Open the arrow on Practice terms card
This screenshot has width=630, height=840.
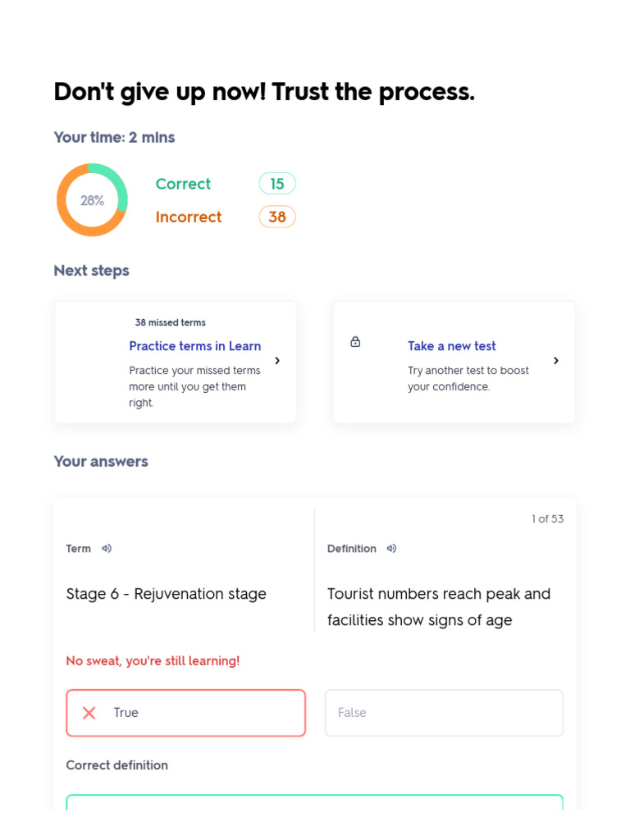coord(277,361)
